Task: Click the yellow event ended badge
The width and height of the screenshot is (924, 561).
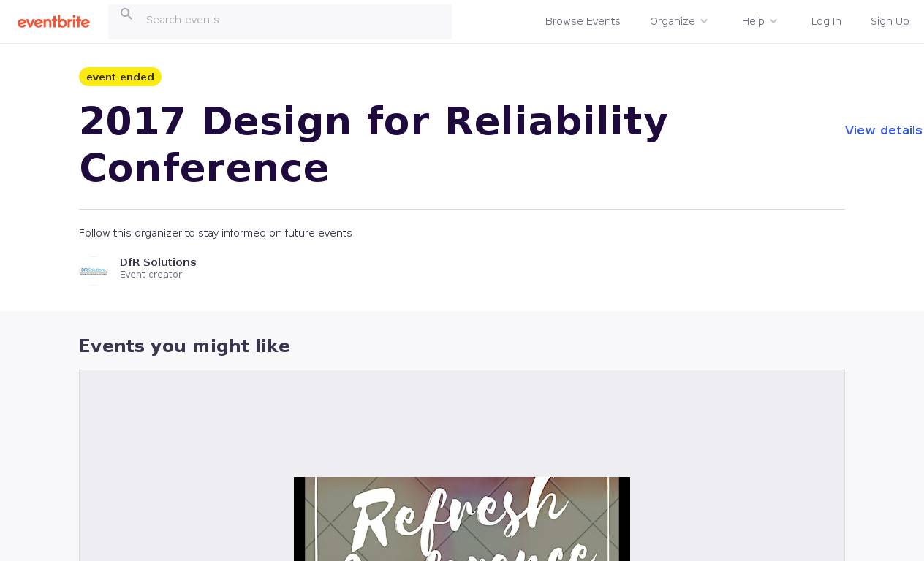Action: [x=120, y=77]
